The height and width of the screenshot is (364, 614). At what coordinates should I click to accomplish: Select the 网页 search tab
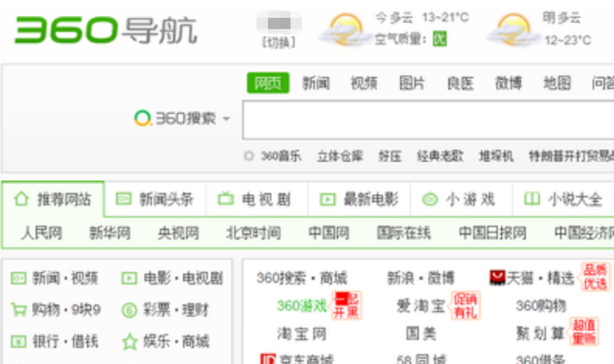267,83
